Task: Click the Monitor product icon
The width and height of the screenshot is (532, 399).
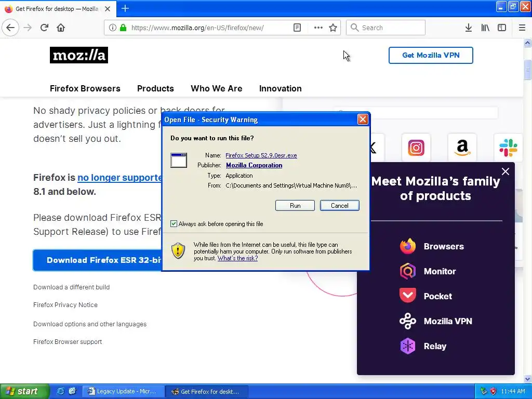Action: click(408, 271)
